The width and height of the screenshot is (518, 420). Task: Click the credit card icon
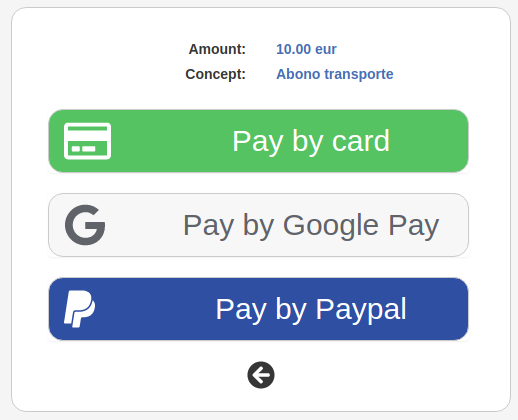[x=87, y=141]
